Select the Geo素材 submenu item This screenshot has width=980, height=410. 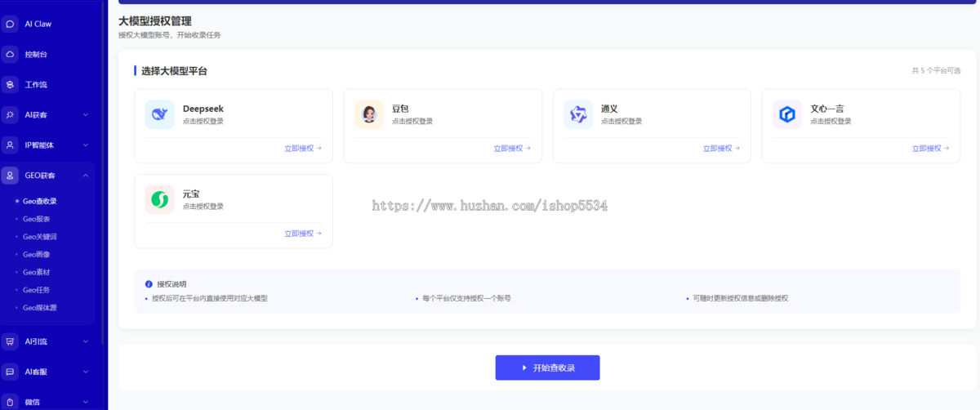coord(37,272)
